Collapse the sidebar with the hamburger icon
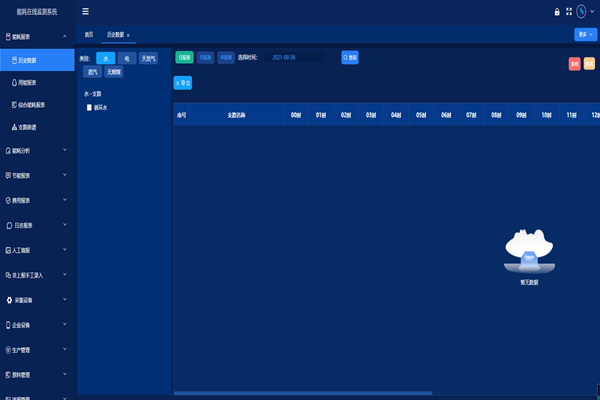 click(x=85, y=12)
